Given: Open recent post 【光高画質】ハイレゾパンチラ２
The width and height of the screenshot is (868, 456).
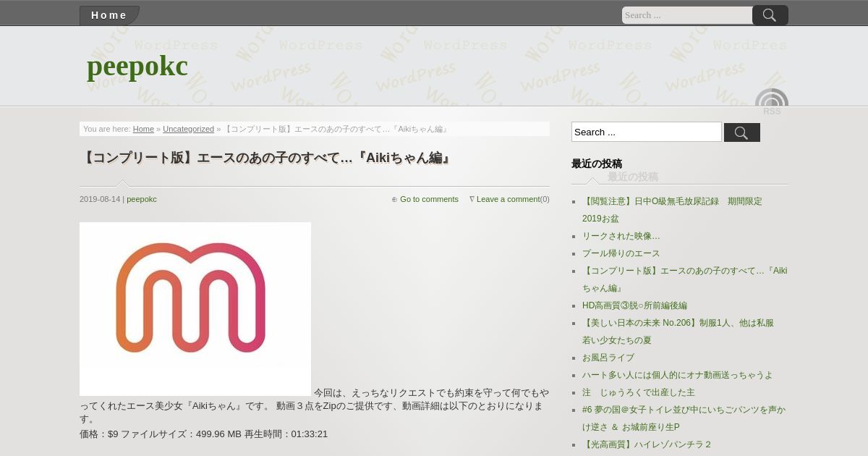Looking at the screenshot, I should (x=647, y=444).
